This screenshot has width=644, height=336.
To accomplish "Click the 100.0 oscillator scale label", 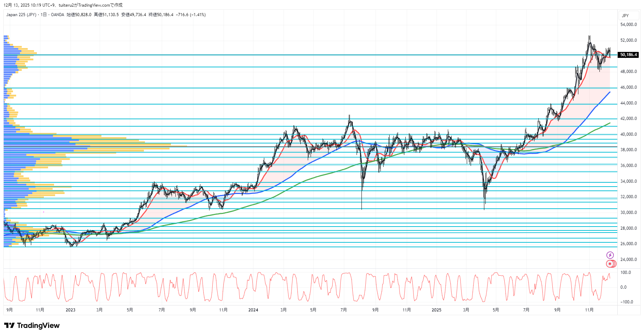I will (625, 273).
